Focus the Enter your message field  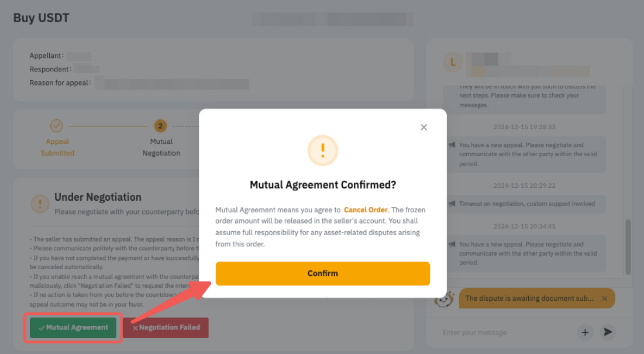[x=505, y=332]
